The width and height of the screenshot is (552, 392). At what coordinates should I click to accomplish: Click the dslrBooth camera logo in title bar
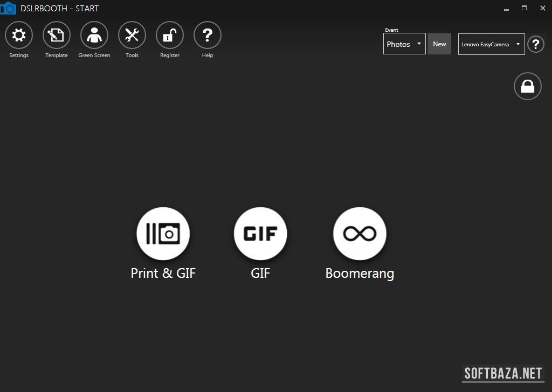point(8,8)
